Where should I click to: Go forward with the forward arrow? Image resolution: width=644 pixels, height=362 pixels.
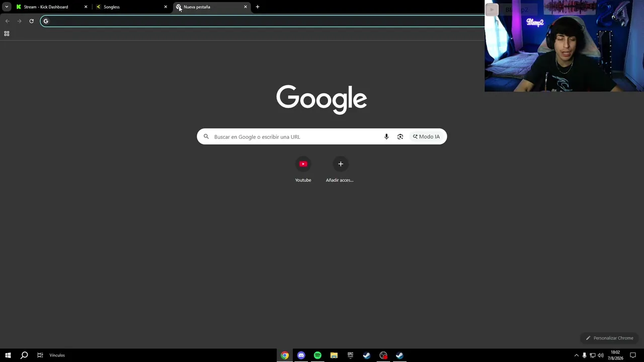pos(19,21)
